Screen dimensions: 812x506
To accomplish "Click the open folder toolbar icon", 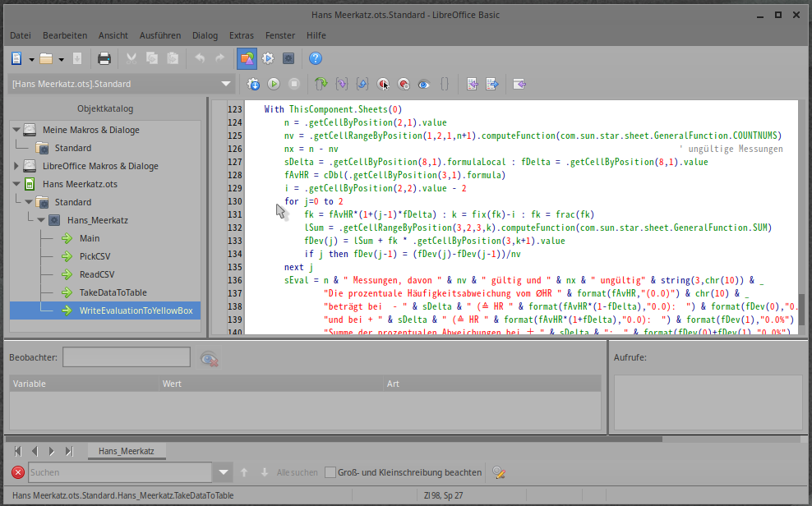I will pyautogui.click(x=46, y=58).
